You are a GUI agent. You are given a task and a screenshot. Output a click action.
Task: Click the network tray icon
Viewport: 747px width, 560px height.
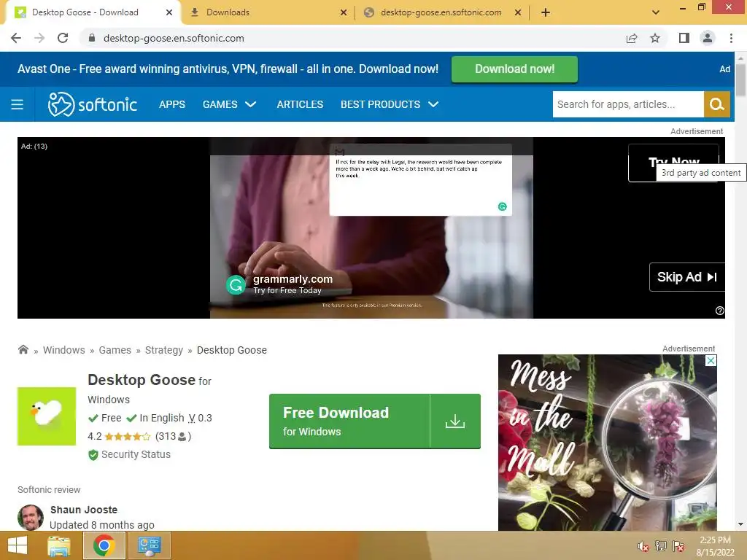pos(661,546)
